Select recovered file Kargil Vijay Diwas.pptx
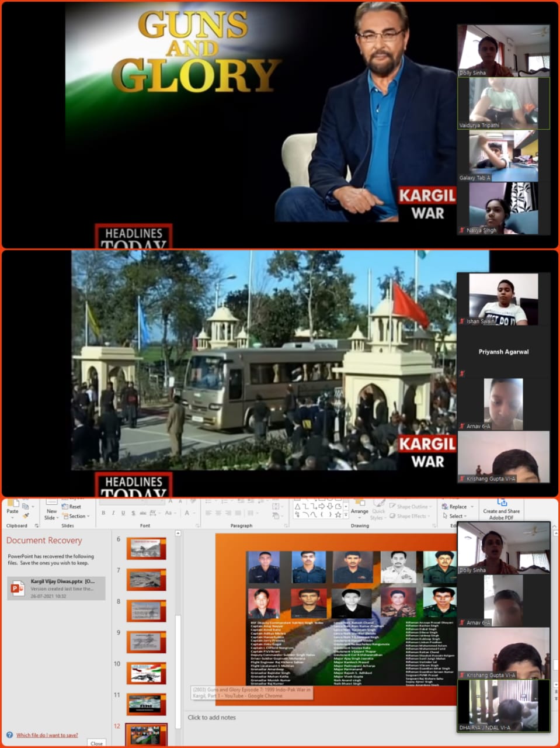The height and width of the screenshot is (748, 560). pos(56,588)
